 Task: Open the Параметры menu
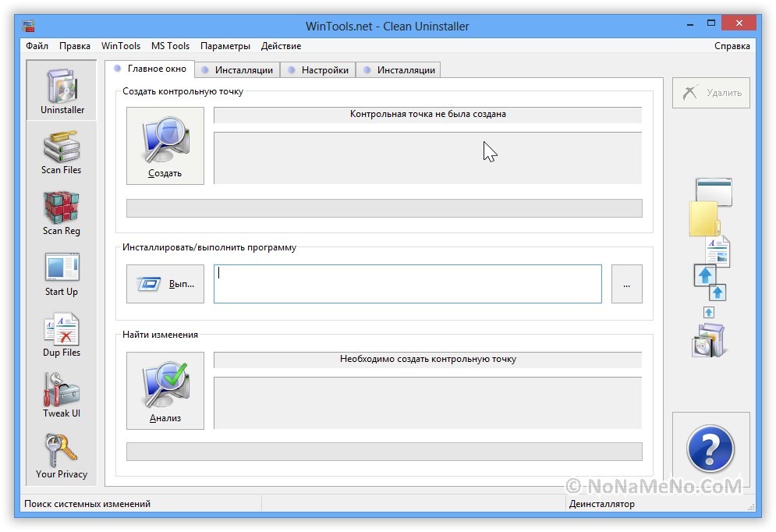225,46
